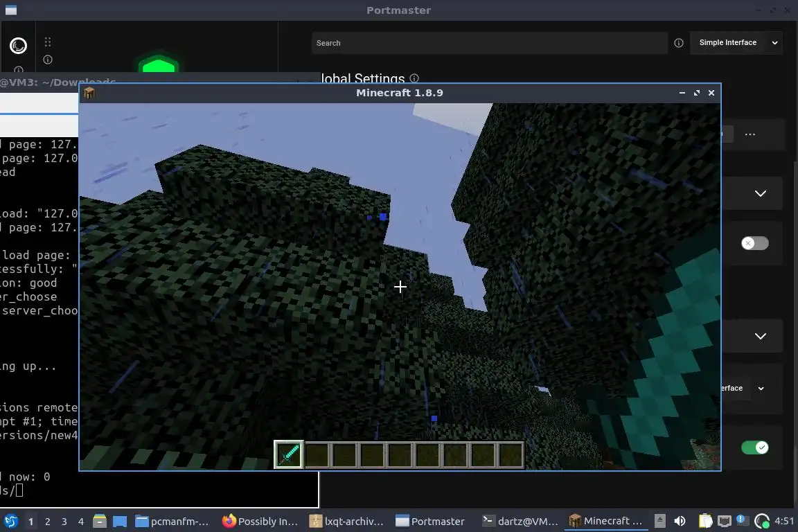Click the info icon below the grid handle
This screenshot has width=798, height=532.
pyautogui.click(x=48, y=60)
